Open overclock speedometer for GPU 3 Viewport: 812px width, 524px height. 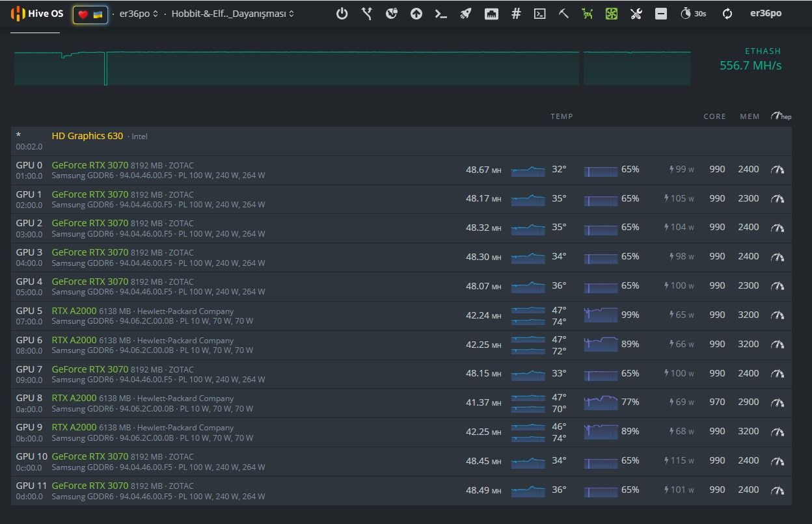tap(778, 257)
